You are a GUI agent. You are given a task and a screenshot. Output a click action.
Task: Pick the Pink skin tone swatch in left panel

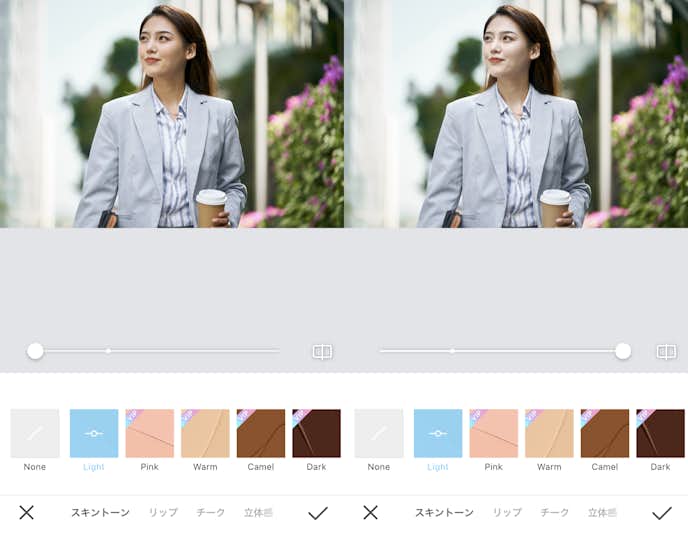tap(150, 433)
